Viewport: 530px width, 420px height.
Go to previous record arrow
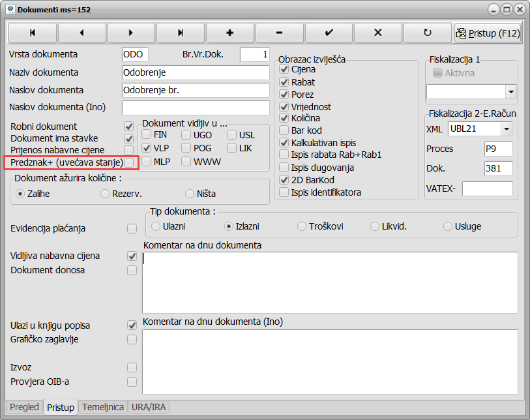point(81,32)
